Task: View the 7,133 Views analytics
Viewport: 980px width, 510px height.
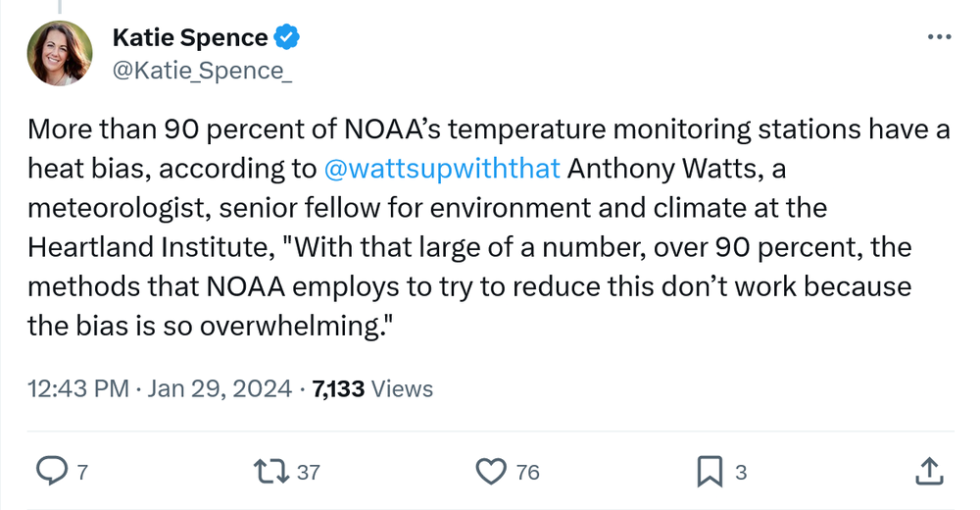Action: point(372,389)
